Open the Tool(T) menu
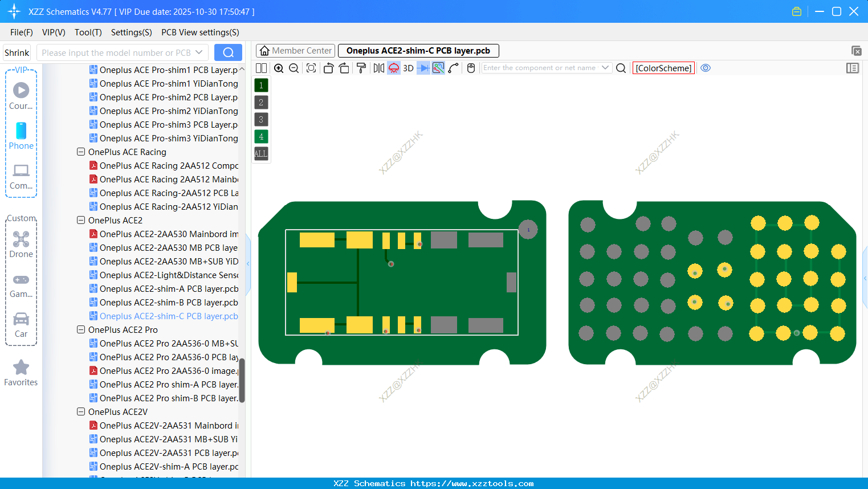 [88, 32]
